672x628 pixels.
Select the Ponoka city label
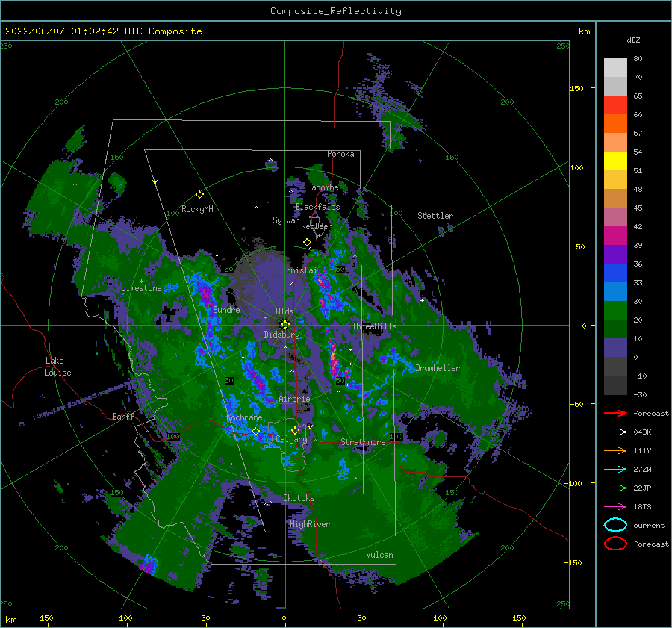pos(340,154)
